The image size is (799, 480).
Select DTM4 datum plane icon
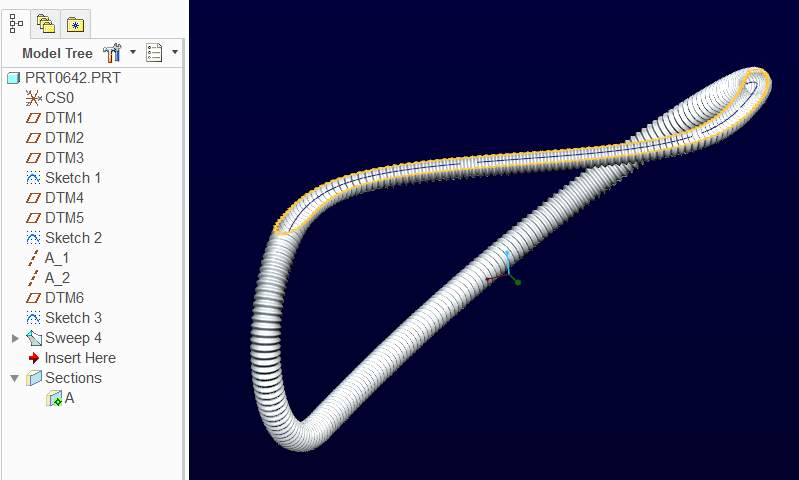pyautogui.click(x=33, y=198)
